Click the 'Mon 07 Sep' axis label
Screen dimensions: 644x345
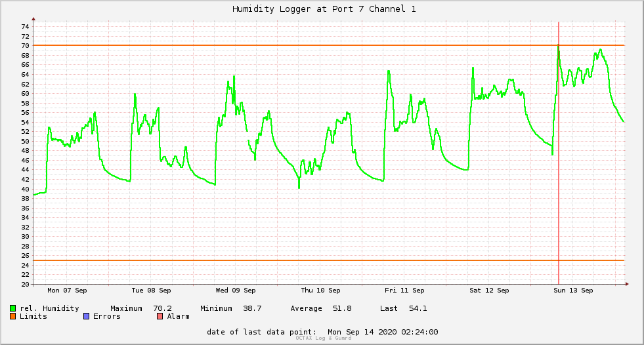coord(68,290)
